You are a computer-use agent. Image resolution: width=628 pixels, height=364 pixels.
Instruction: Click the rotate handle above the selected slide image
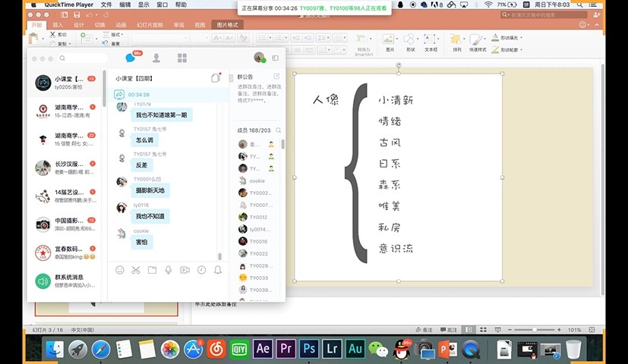399,64
